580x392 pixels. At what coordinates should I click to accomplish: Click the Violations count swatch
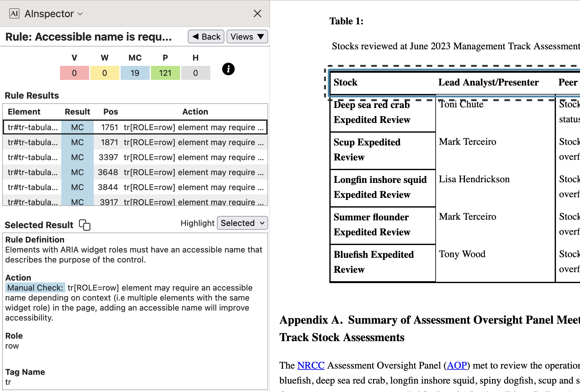pos(74,73)
